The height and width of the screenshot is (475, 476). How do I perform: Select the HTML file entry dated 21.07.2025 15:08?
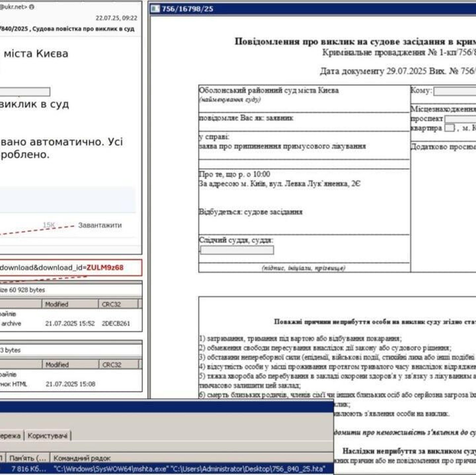(x=70, y=384)
